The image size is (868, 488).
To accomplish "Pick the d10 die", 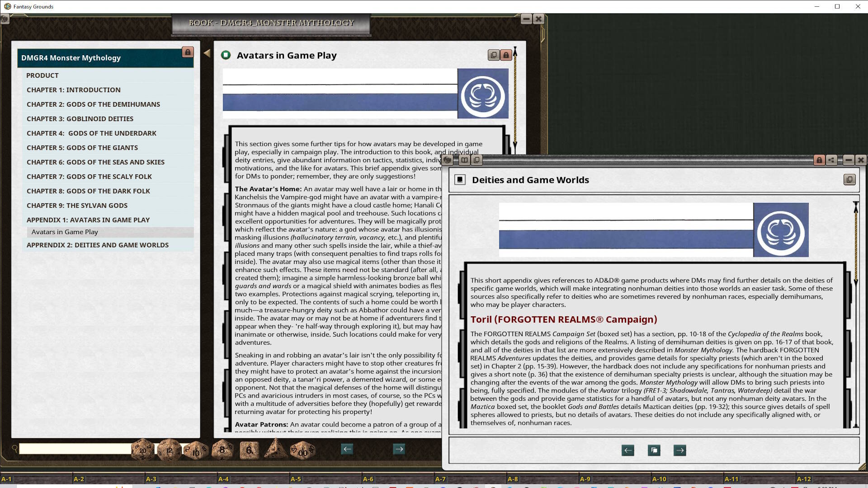I will coord(196,450).
